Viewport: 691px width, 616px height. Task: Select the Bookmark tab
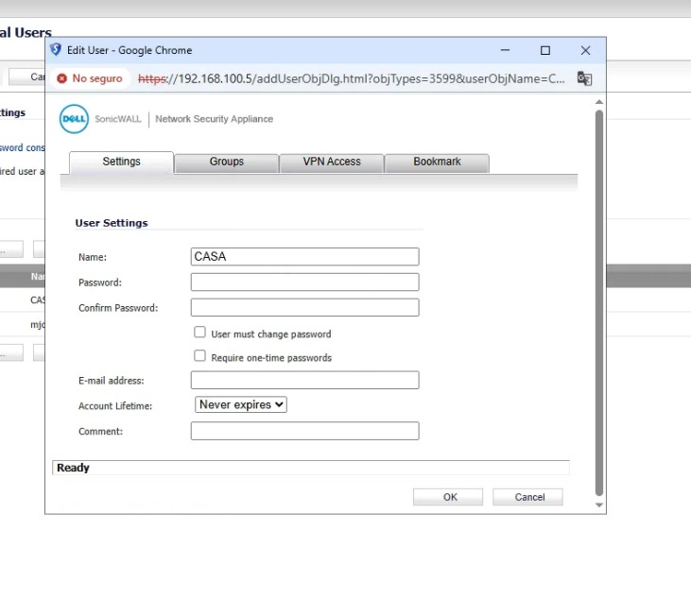click(437, 162)
